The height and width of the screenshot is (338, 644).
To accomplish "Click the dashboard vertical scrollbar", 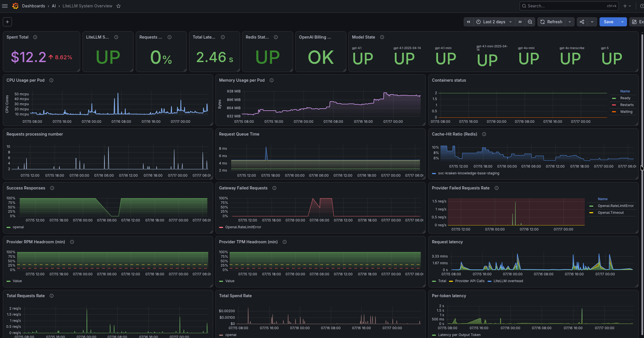I will [642, 184].
